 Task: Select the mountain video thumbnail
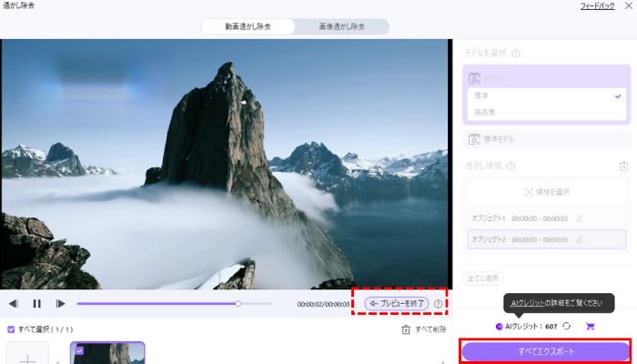click(x=107, y=353)
